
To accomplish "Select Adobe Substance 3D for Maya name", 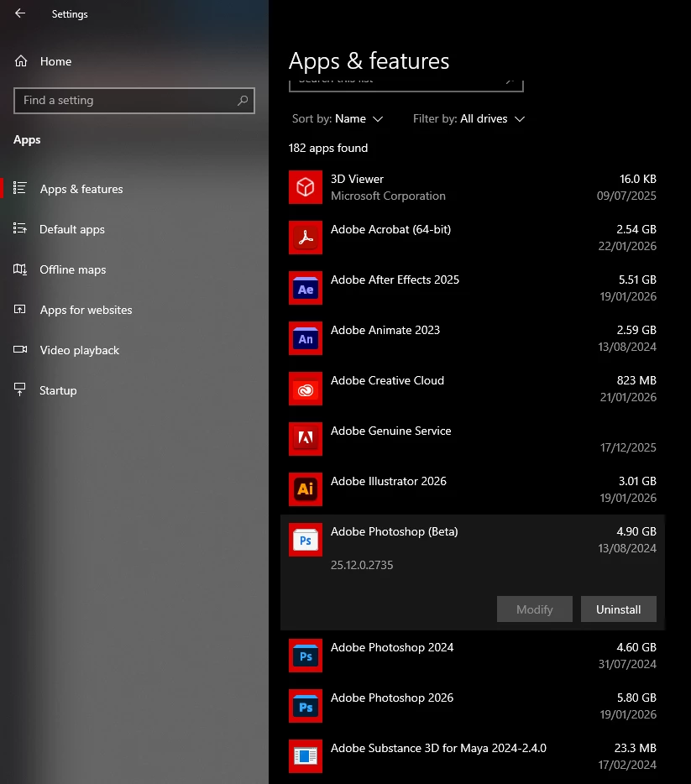I will tap(438, 748).
